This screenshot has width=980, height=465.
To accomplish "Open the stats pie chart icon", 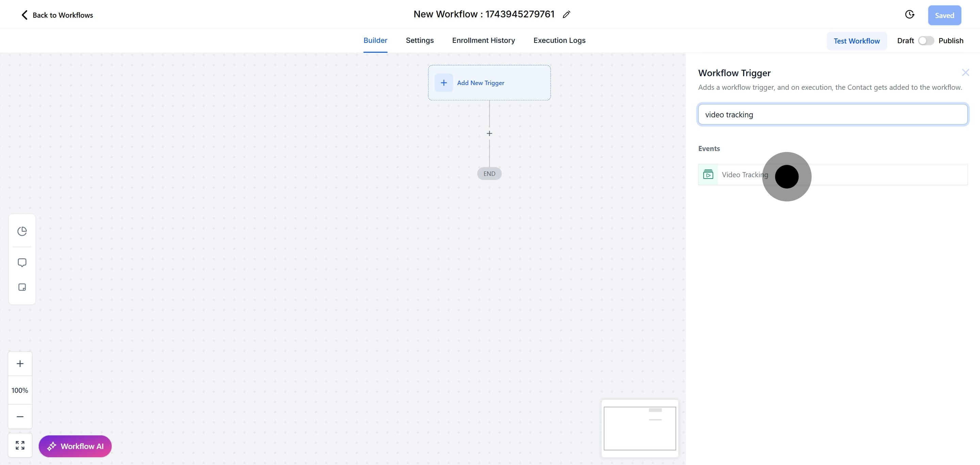I will [22, 231].
